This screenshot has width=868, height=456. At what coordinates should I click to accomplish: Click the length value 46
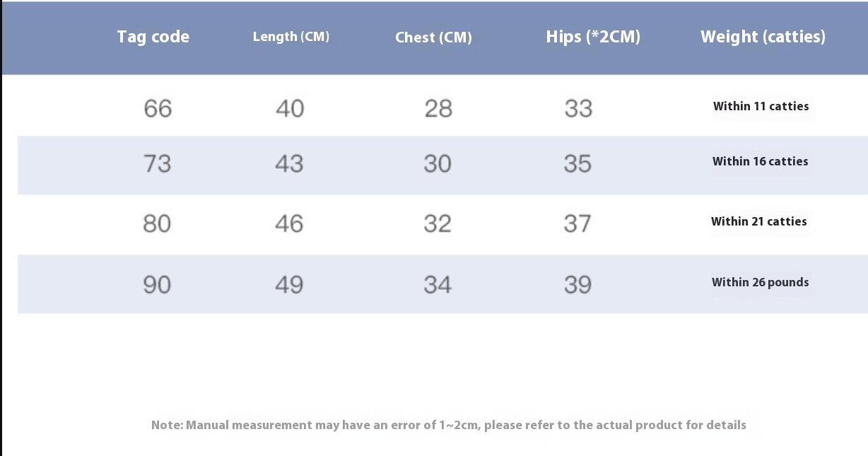[289, 223]
